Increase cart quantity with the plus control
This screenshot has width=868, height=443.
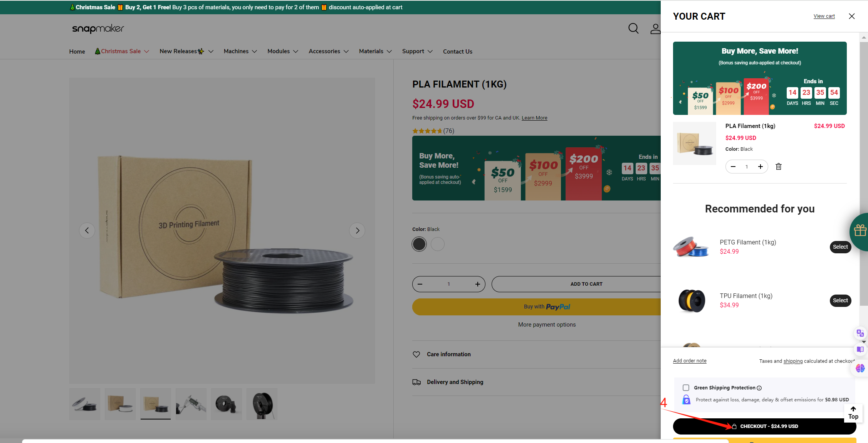[760, 166]
